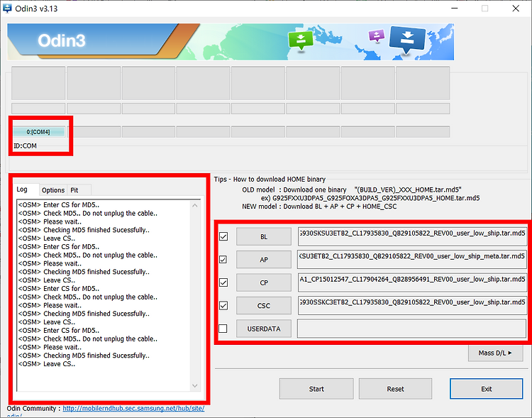Maximize the Odin3 window
532x418 pixels.
[x=485, y=9]
